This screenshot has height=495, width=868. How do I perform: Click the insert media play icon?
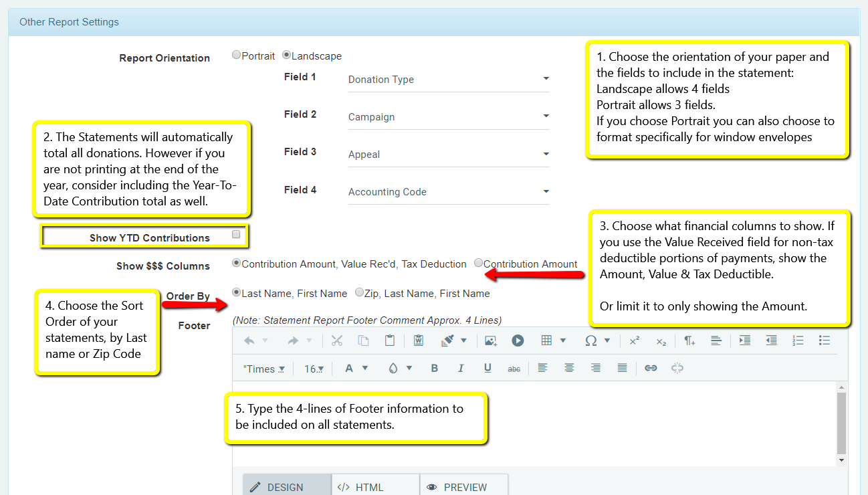518,340
